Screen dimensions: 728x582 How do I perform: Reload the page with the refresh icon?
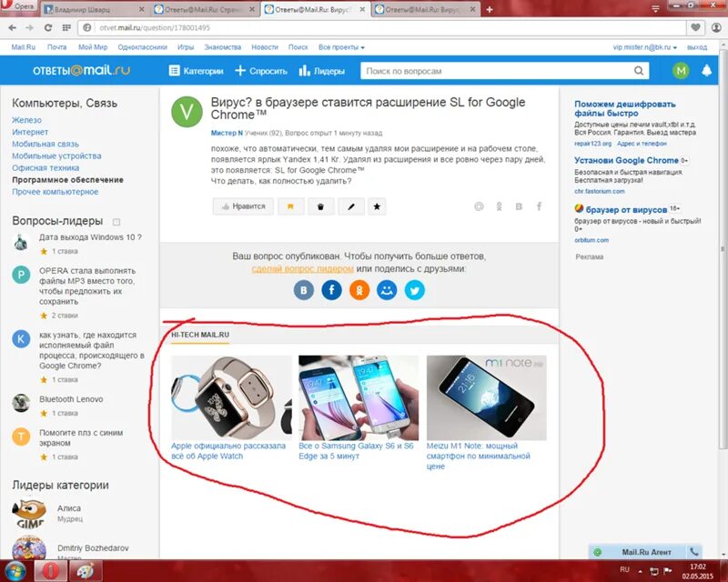coord(48,28)
